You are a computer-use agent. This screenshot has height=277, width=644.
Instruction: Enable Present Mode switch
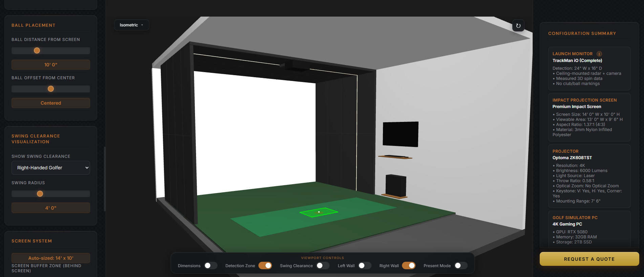point(461,265)
